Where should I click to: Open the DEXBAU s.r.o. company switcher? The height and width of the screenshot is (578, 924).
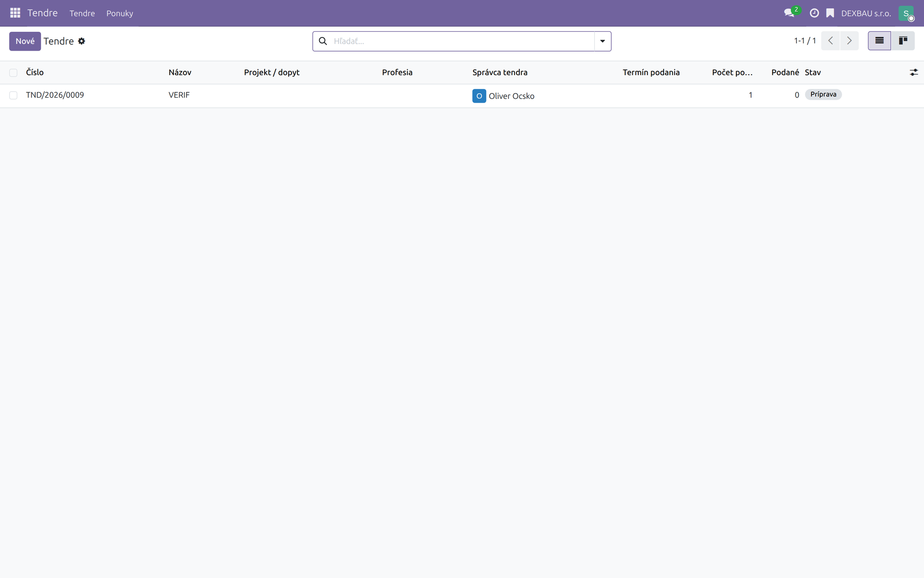[x=866, y=13]
